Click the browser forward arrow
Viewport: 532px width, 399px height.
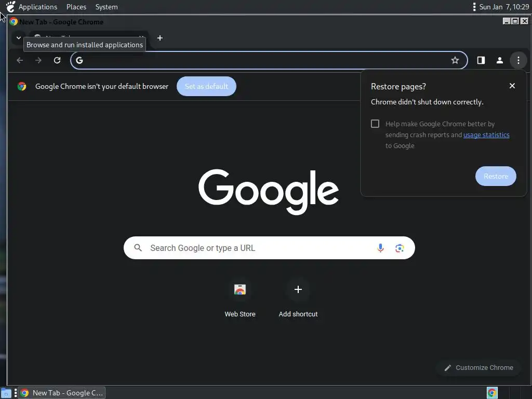pyautogui.click(x=38, y=60)
